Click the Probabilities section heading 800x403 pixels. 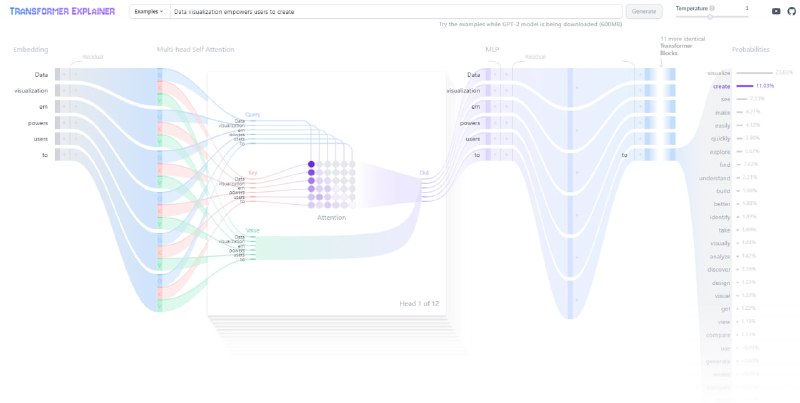tap(751, 49)
